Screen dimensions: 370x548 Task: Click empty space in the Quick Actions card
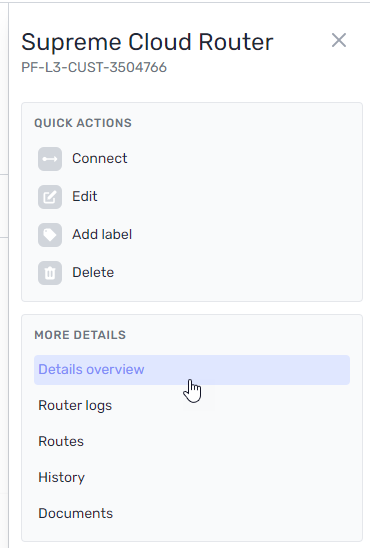(x=245, y=217)
